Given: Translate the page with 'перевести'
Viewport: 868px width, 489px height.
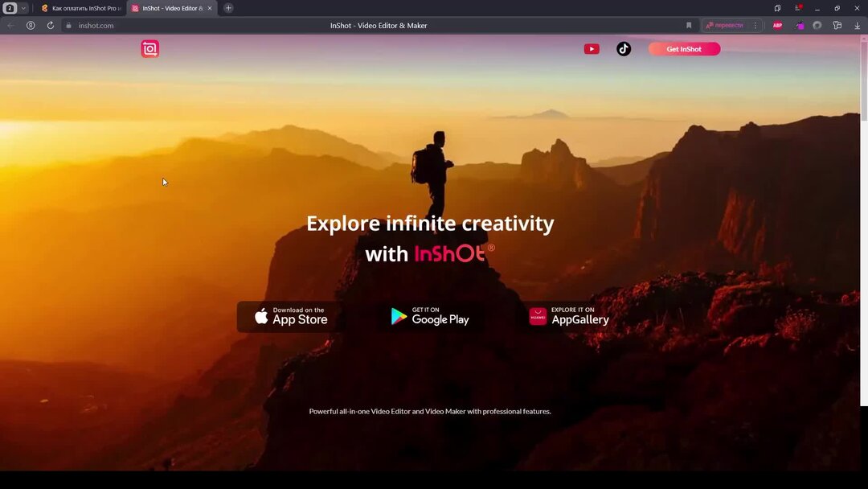Looking at the screenshot, I should [725, 26].
